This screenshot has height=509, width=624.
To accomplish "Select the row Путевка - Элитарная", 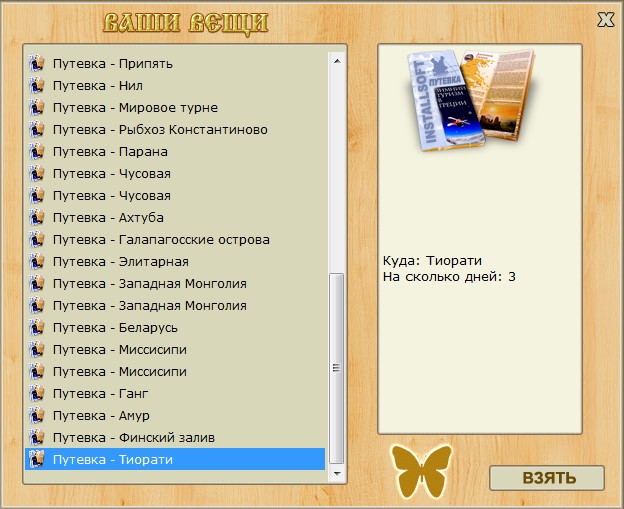I will tap(175, 261).
